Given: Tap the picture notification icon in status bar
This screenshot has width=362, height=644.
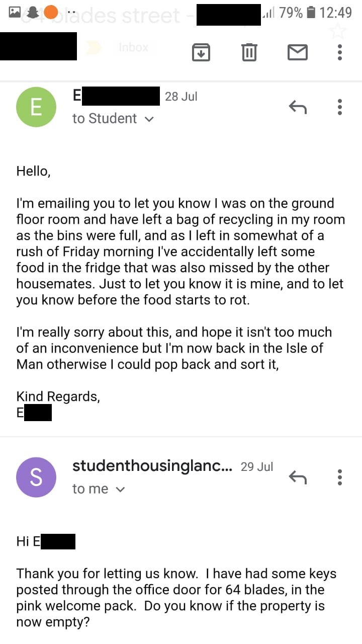Looking at the screenshot, I should 15,12.
